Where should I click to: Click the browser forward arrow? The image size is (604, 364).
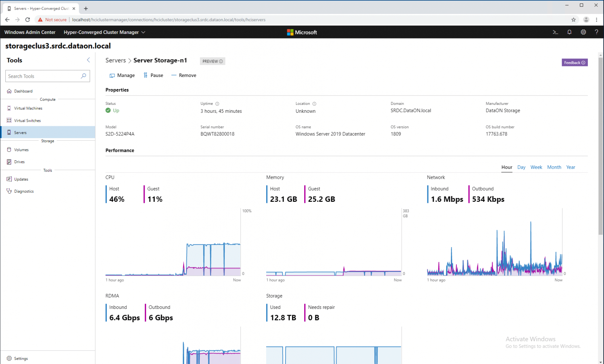(x=17, y=20)
